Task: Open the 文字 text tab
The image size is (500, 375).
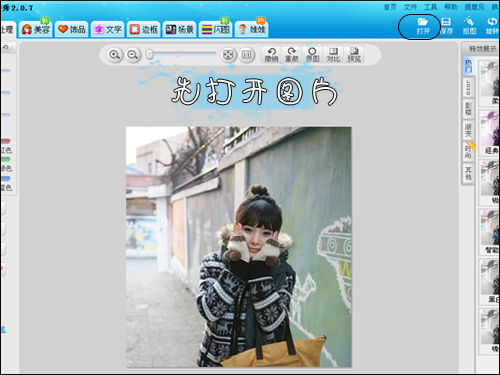Action: (108, 29)
